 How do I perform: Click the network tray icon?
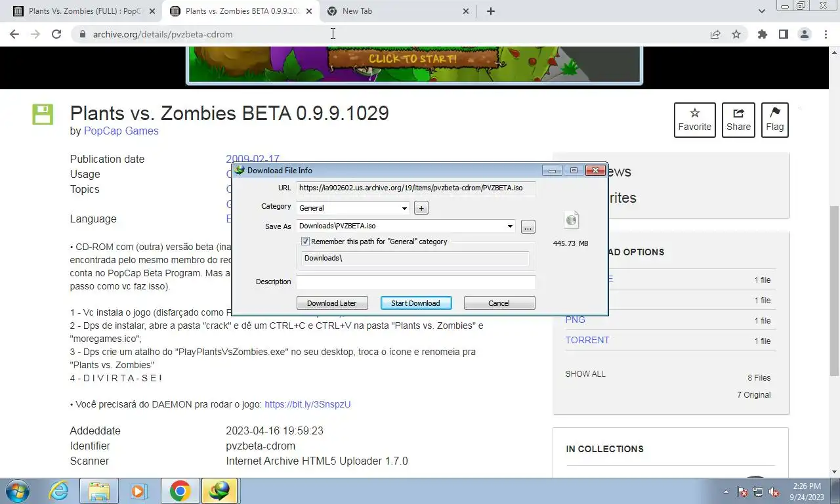click(x=758, y=492)
